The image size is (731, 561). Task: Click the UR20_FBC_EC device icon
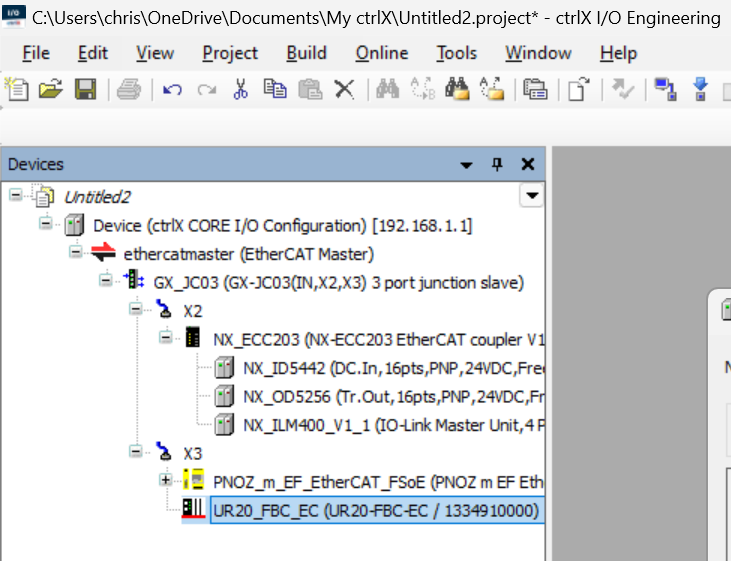193,508
